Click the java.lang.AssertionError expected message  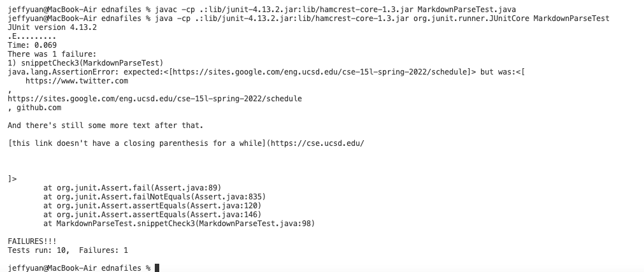point(266,72)
